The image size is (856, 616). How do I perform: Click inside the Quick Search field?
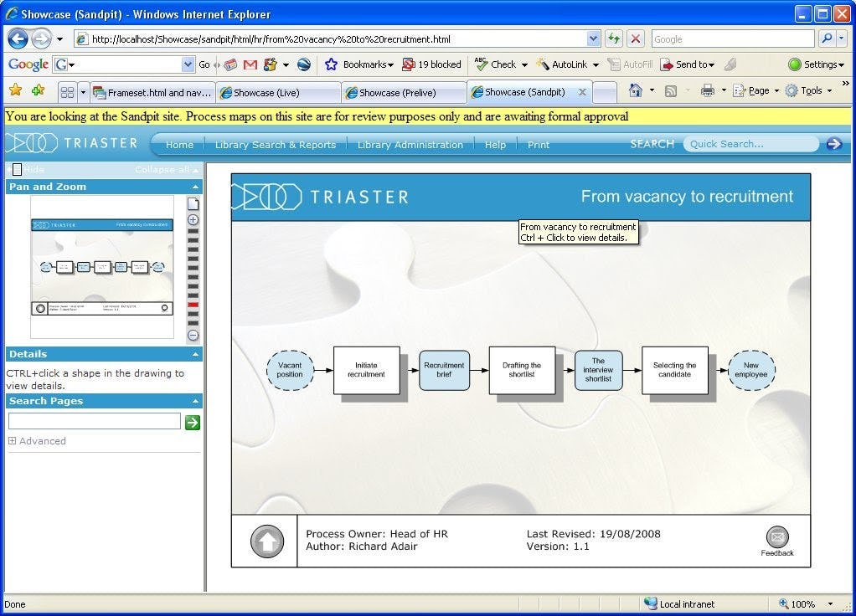(750, 144)
